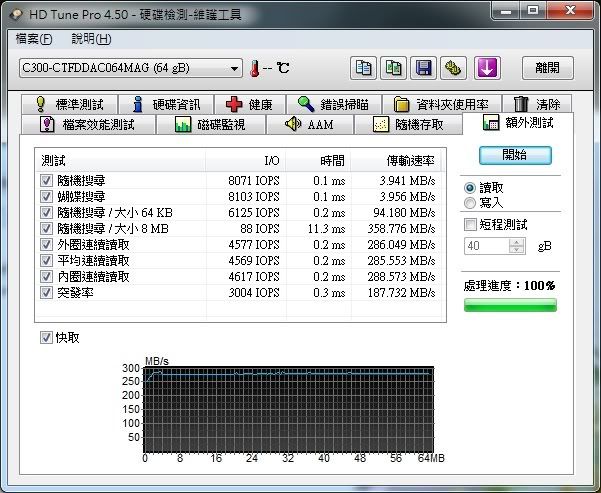Open the options wrench icon
This screenshot has width=601, height=493.
453,68
